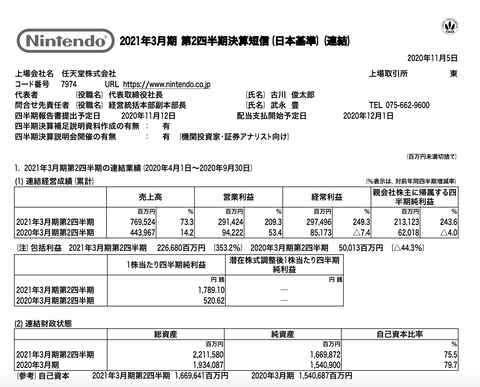Select equity value 1,669,641百万円

point(201,376)
